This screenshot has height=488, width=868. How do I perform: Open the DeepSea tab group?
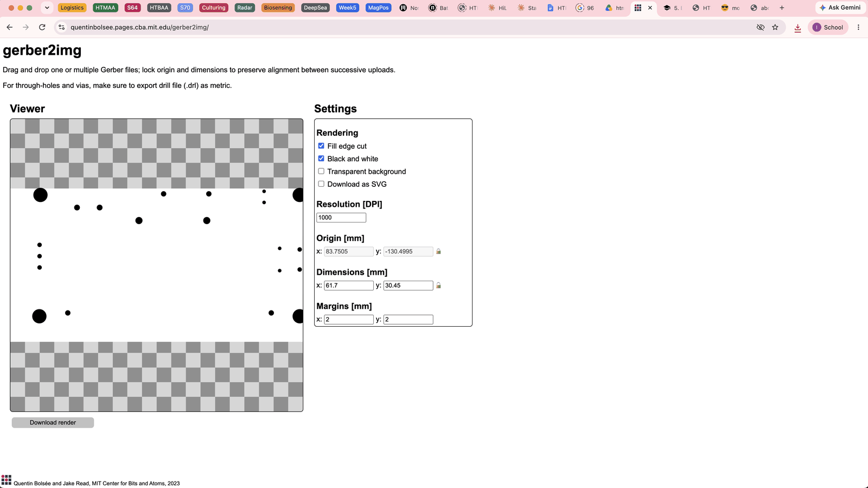(x=315, y=8)
